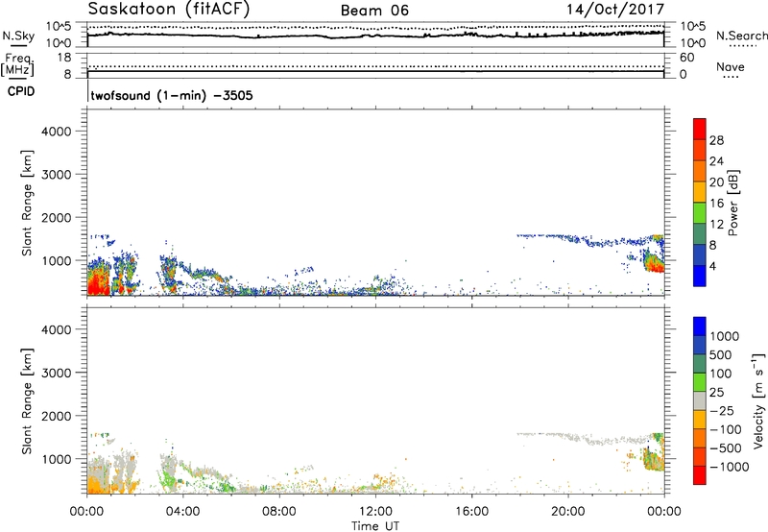Viewport: 768px width, 532px height.
Task: Click the dark blue top Velocity colorbar segment
Action: (x=700, y=326)
